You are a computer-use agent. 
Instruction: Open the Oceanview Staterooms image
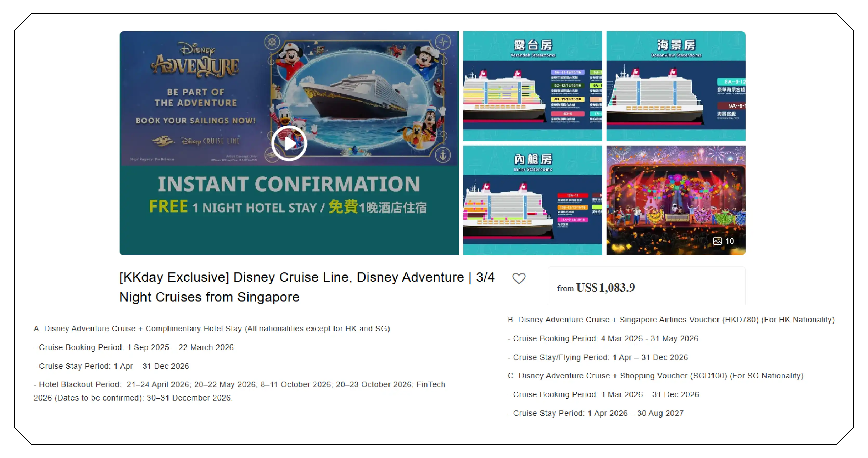(676, 86)
